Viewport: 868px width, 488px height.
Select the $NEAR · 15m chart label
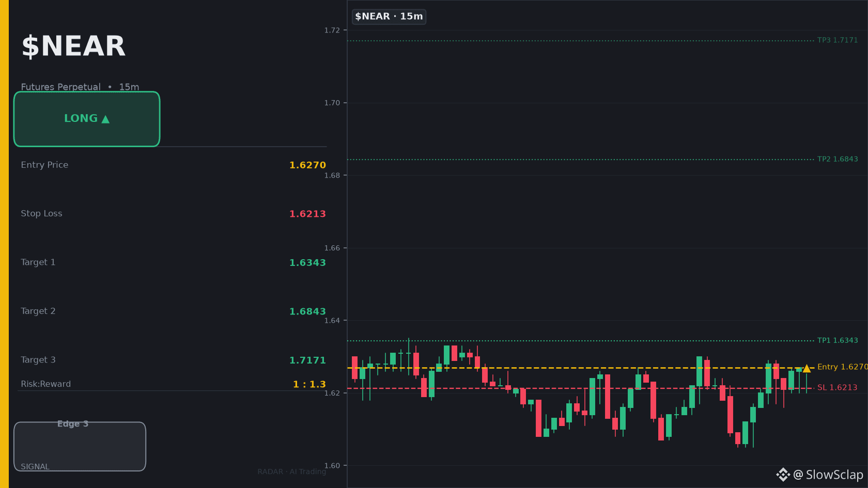[389, 17]
